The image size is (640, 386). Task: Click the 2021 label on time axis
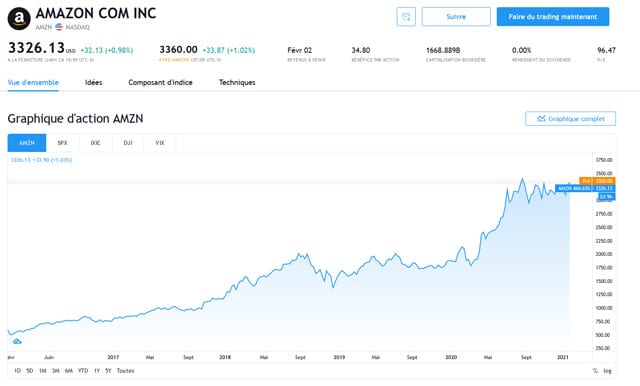pyautogui.click(x=562, y=357)
